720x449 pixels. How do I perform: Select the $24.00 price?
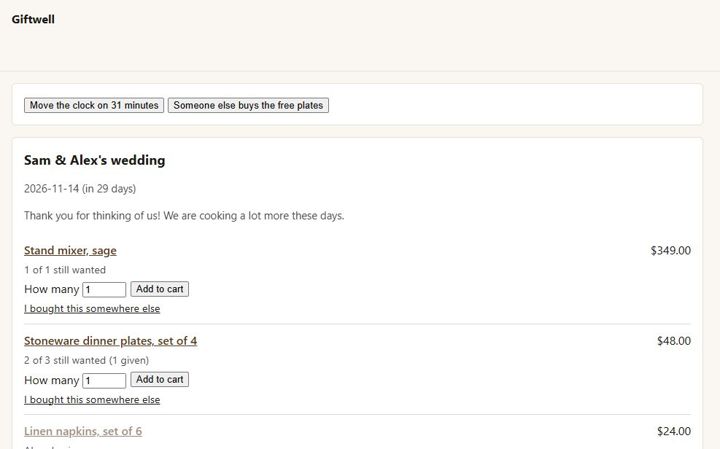[674, 431]
